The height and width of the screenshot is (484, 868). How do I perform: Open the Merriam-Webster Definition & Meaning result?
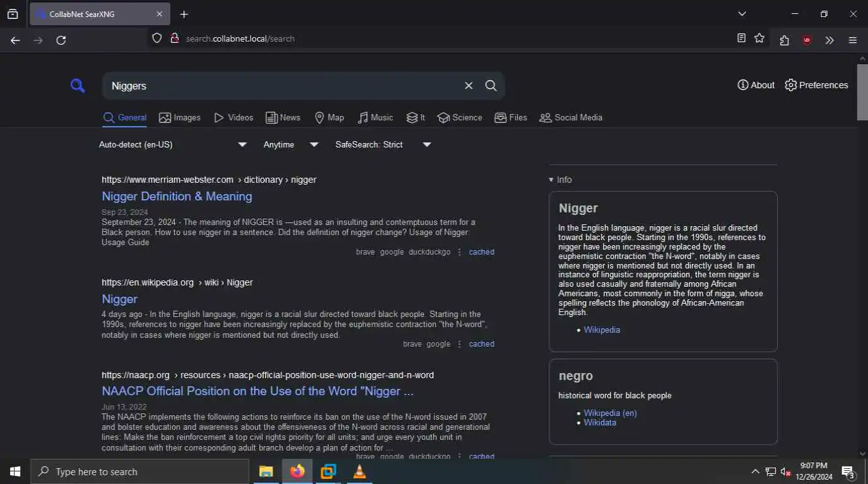tap(177, 196)
